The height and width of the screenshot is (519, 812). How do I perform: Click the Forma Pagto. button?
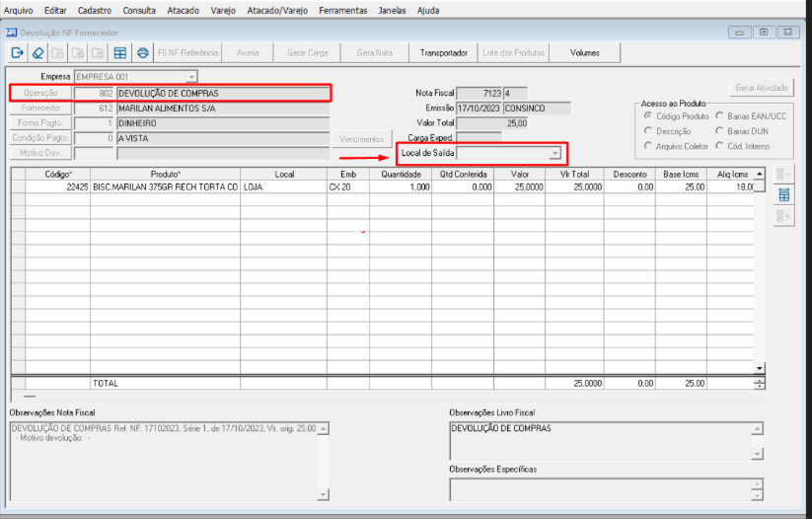pos(40,123)
